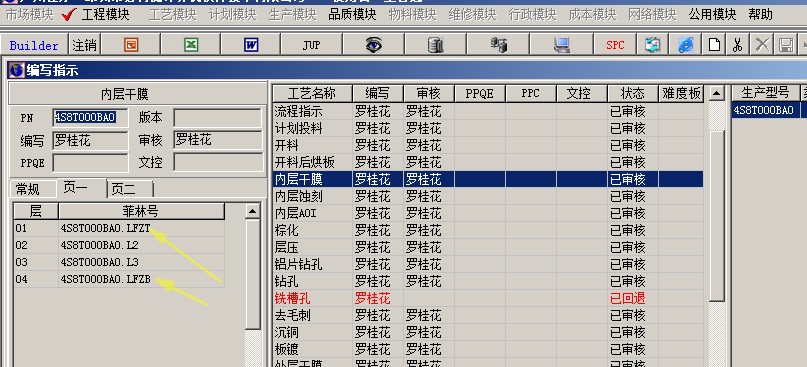Open the 行政模块 menu
Screen dimensions: 807x367
[x=533, y=15]
